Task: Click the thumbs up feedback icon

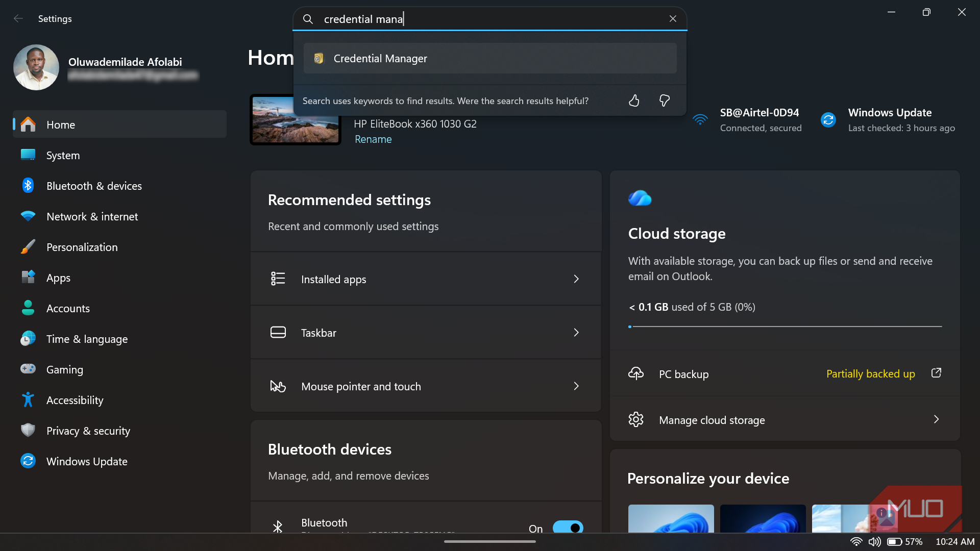Action: click(x=634, y=101)
